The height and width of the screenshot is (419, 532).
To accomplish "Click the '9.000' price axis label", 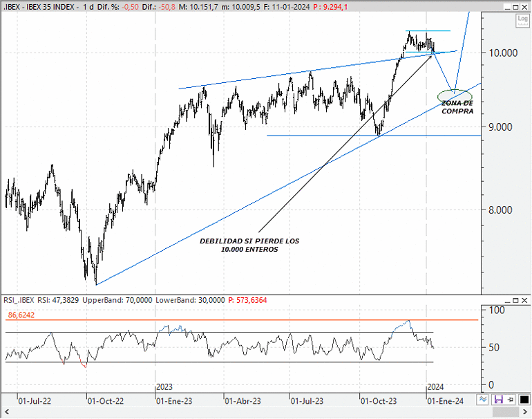I will coord(500,127).
